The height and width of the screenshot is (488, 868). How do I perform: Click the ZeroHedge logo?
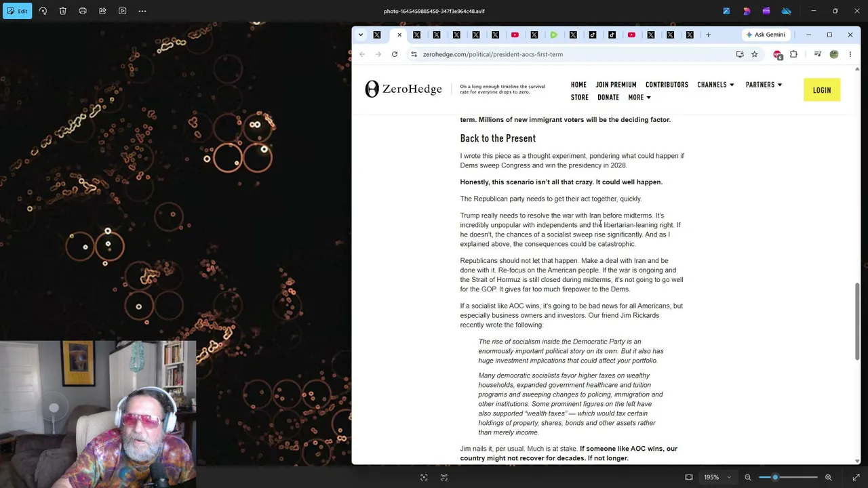pos(403,89)
